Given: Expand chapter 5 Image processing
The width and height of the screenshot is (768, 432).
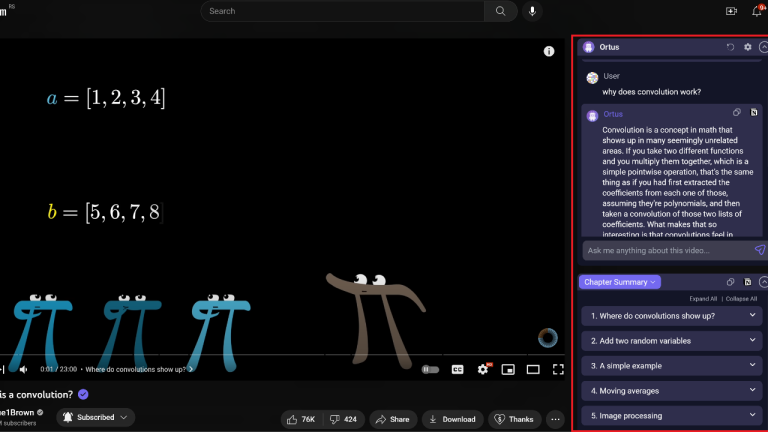Looking at the screenshot, I should pos(672,416).
